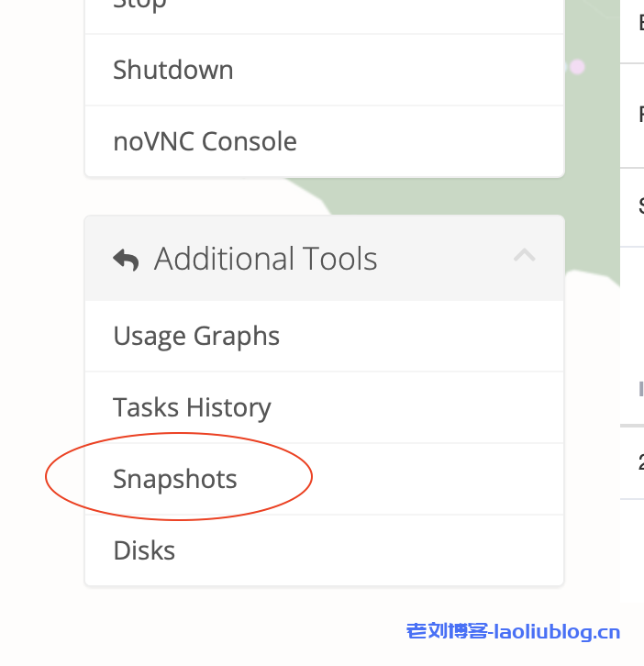The image size is (644, 666).
Task: Click the Shutdown action
Action: [172, 70]
